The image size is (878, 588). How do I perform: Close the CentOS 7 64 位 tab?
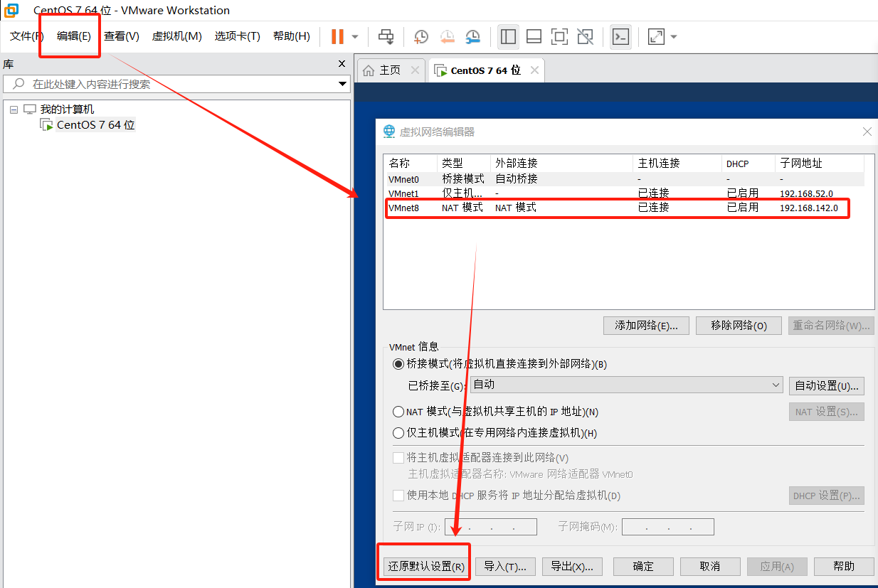[x=535, y=70]
